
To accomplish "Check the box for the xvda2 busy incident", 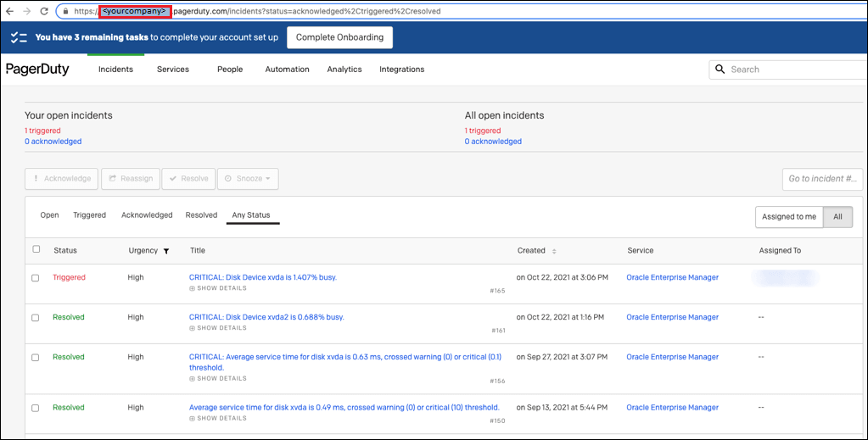I will pos(36,318).
